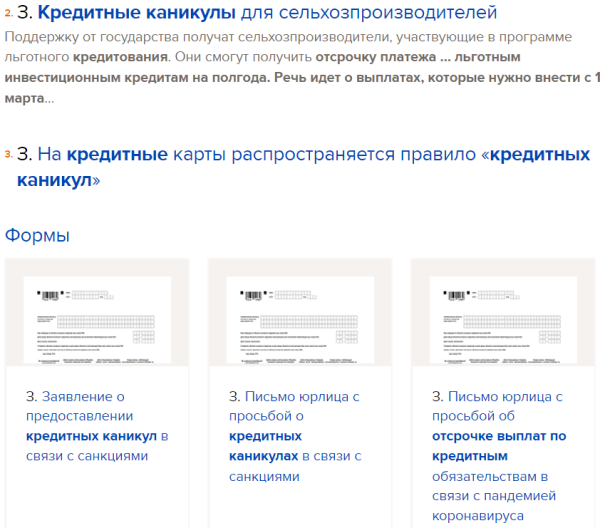Click the barcode on the first form preview
This screenshot has height=528, width=600.
coord(46,295)
